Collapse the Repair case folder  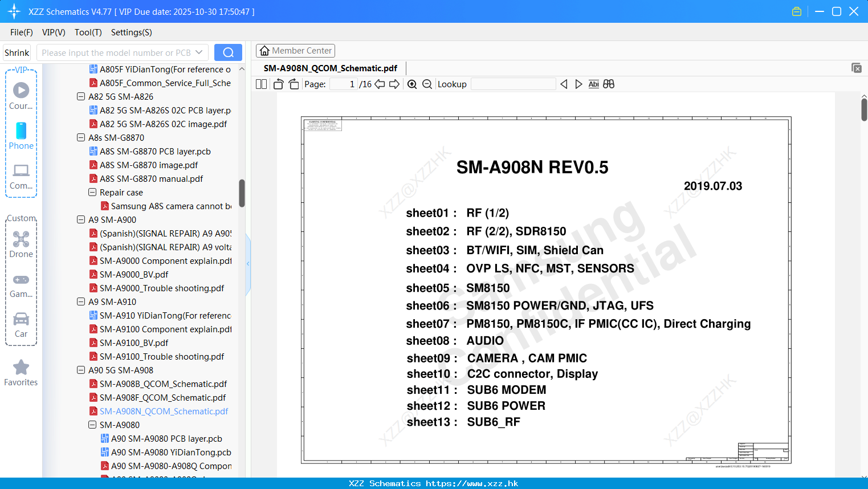pos(92,193)
